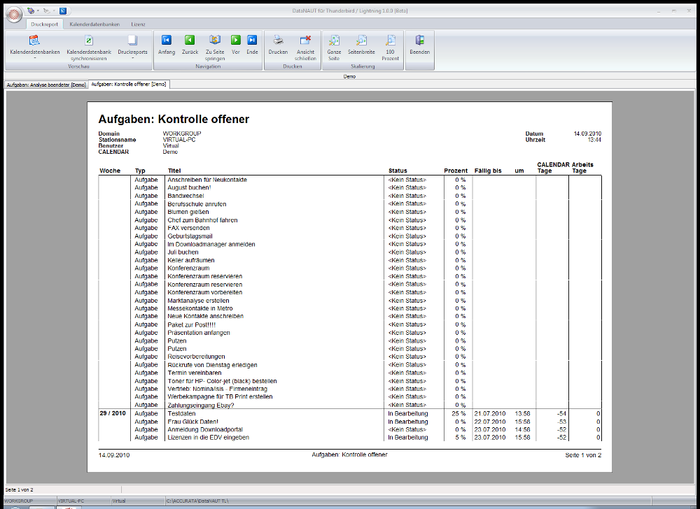Click row Juli buchen
The width and height of the screenshot is (700, 509).
tap(350, 252)
